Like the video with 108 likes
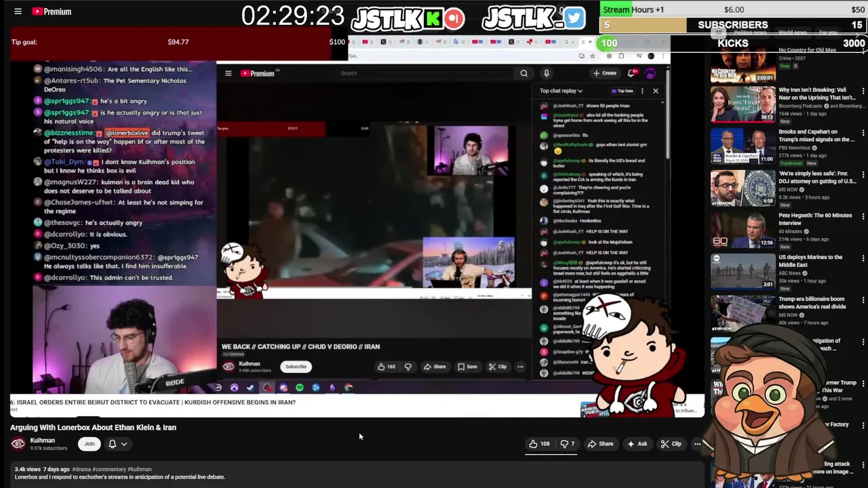Viewport: 868px width, 488px height. pos(540,444)
